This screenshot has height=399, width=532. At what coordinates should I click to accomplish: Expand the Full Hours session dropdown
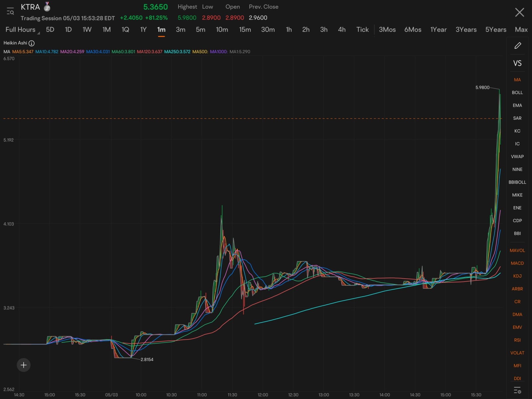click(x=22, y=30)
